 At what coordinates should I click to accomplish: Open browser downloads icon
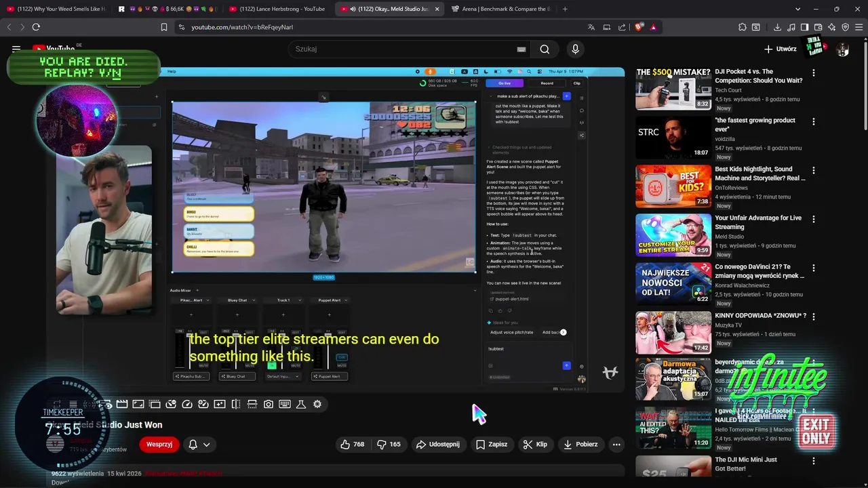(777, 27)
